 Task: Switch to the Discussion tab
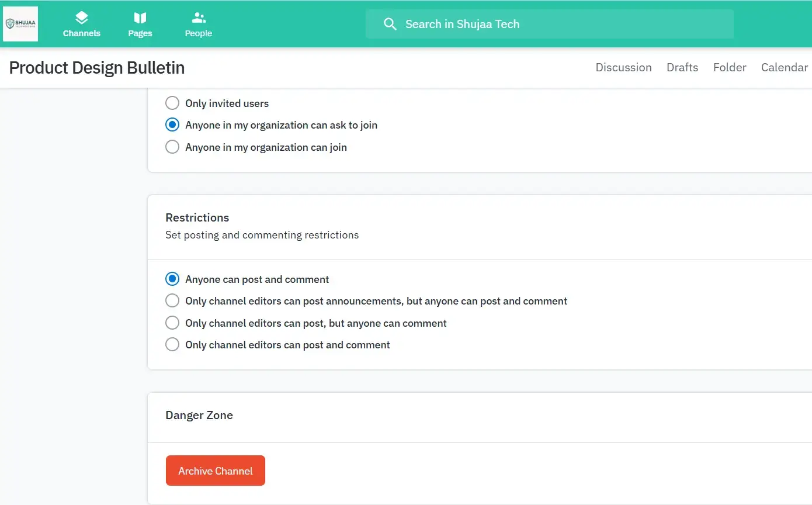[x=623, y=67]
